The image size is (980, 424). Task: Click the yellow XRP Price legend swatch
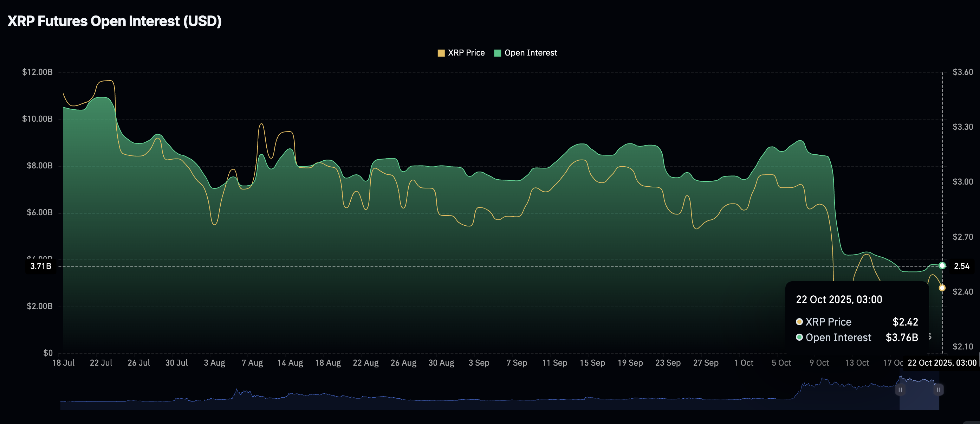[441, 53]
